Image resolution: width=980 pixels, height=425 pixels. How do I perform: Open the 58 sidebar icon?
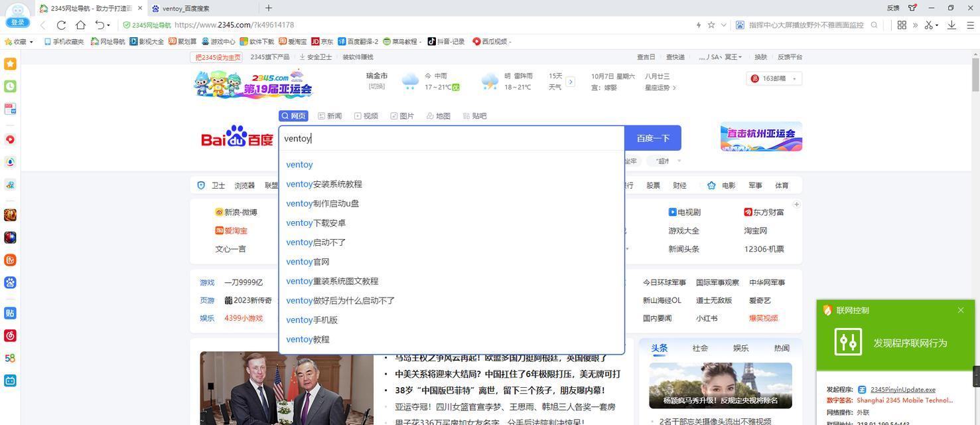[x=10, y=358]
